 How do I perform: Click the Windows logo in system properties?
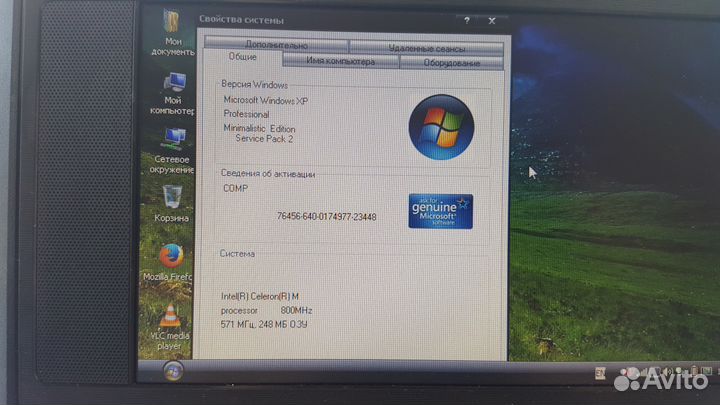tap(441, 127)
